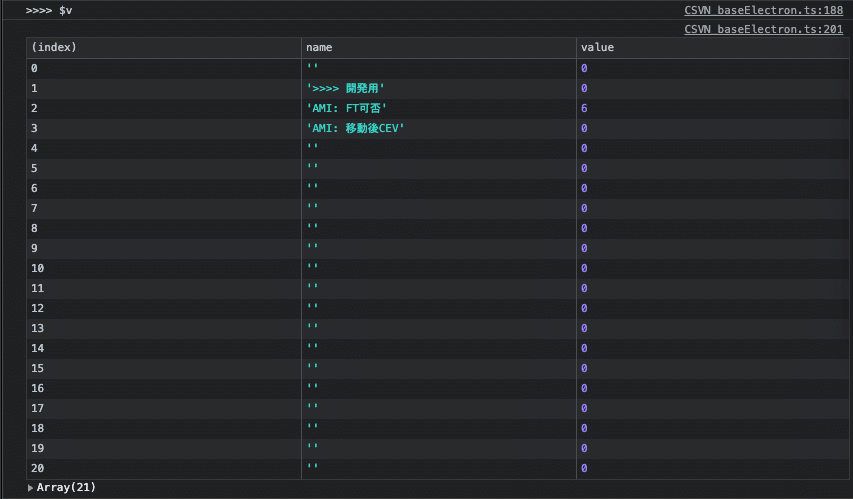Click the value 6 in row 2
853x499 pixels.
pos(584,108)
